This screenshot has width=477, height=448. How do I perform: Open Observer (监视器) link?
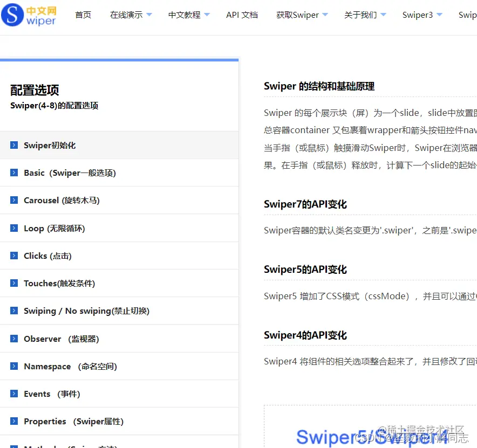click(x=62, y=339)
